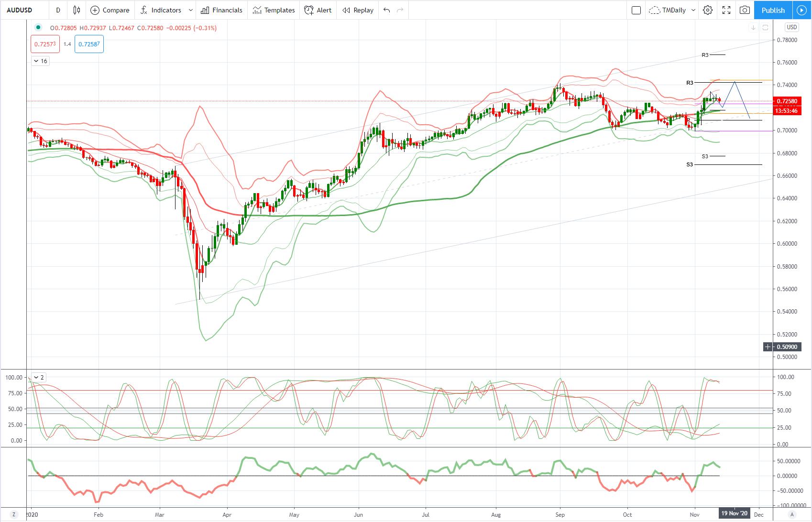Click the TMDaily cloud save layout
The image size is (812, 522).
point(668,10)
